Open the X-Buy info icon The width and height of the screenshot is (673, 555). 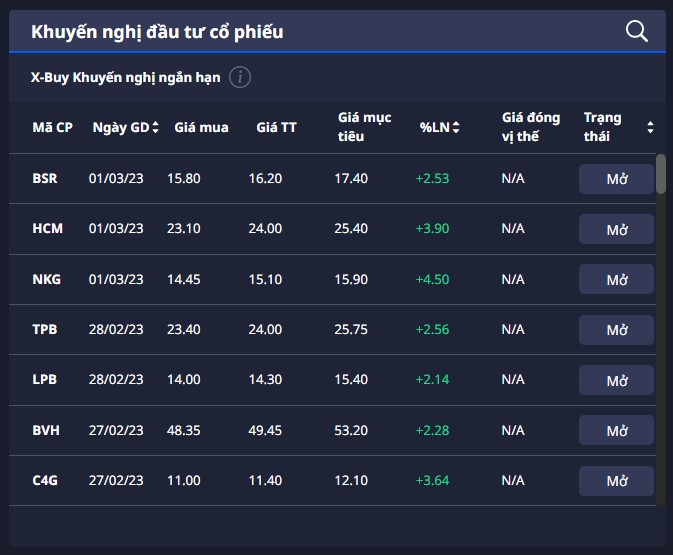(240, 77)
